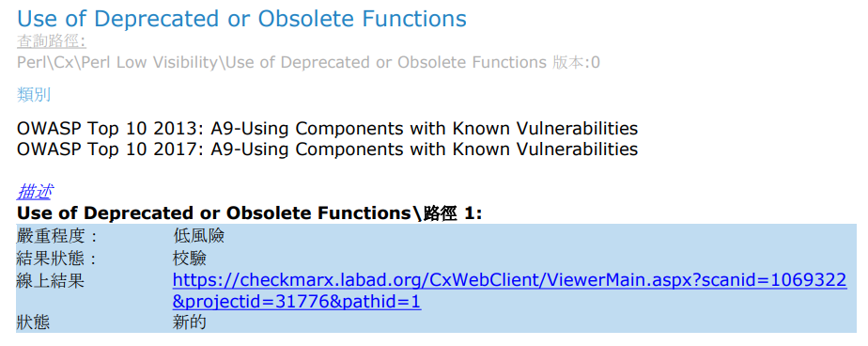Select the Use of Deprecated or Obsolete Functions heading
This screenshot has height=346, width=868.
[242, 19]
